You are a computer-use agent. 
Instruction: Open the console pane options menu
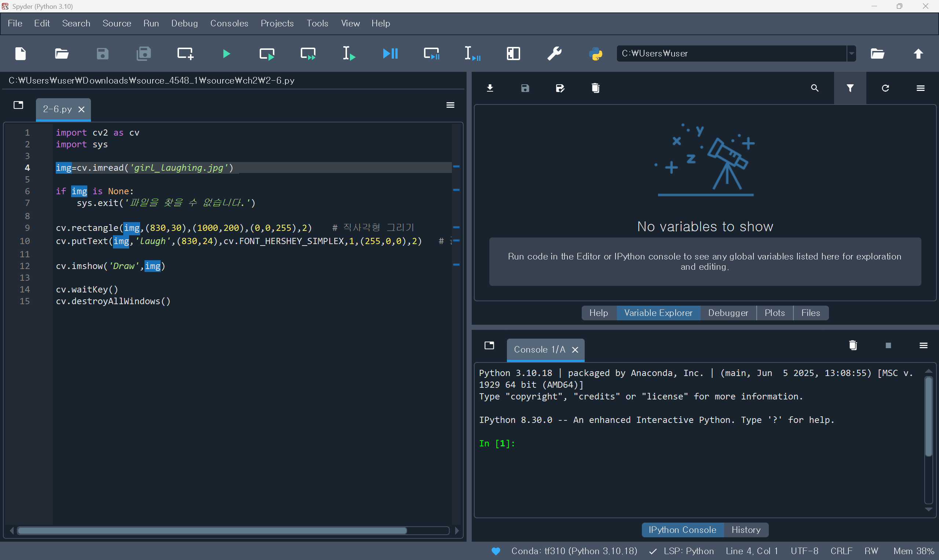pos(923,346)
